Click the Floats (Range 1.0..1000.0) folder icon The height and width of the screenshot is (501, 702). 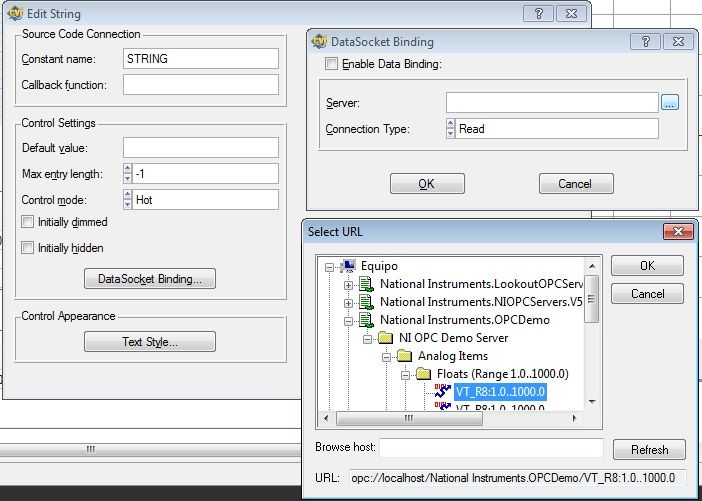[424, 374]
